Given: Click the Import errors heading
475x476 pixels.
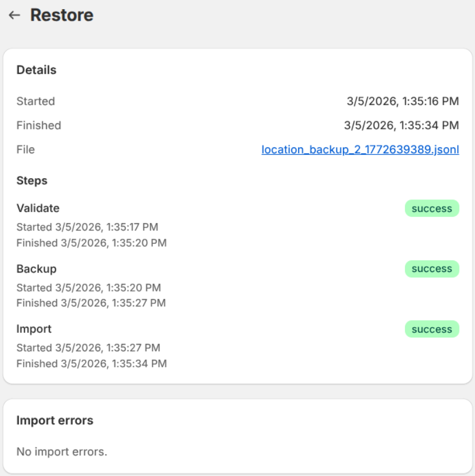Looking at the screenshot, I should [55, 420].
